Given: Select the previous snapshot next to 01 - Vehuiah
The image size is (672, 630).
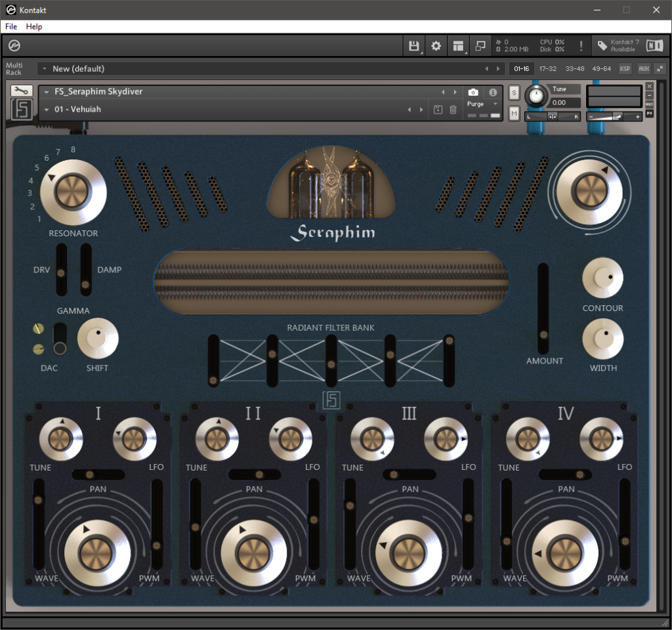Looking at the screenshot, I should point(409,110).
